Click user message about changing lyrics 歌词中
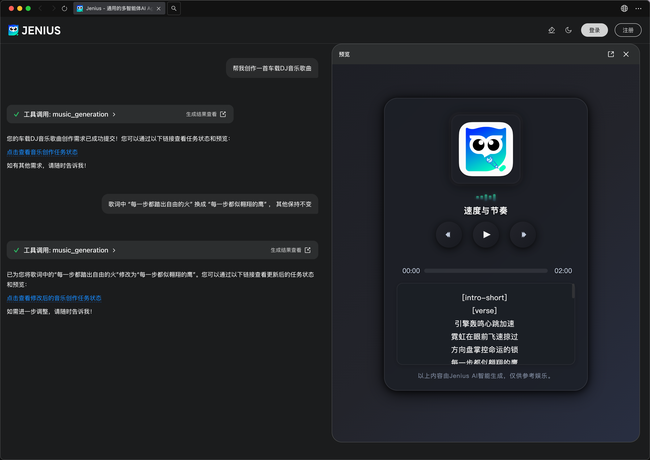Viewport: 650px width, 460px height. pyautogui.click(x=210, y=204)
